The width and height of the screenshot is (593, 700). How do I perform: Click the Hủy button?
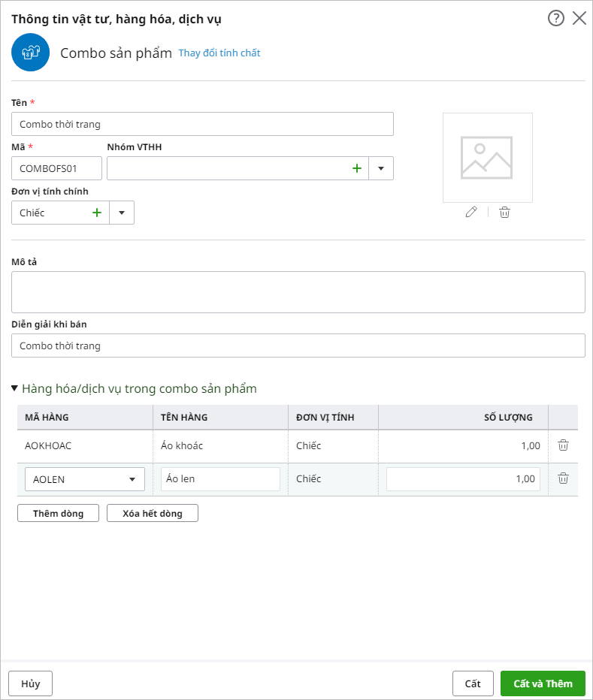tap(31, 683)
